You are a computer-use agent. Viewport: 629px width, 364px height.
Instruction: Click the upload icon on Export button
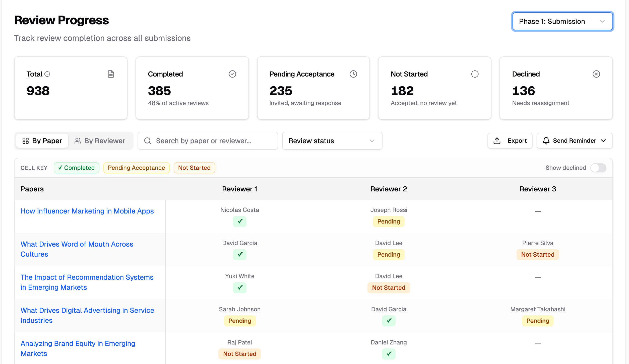click(x=497, y=141)
